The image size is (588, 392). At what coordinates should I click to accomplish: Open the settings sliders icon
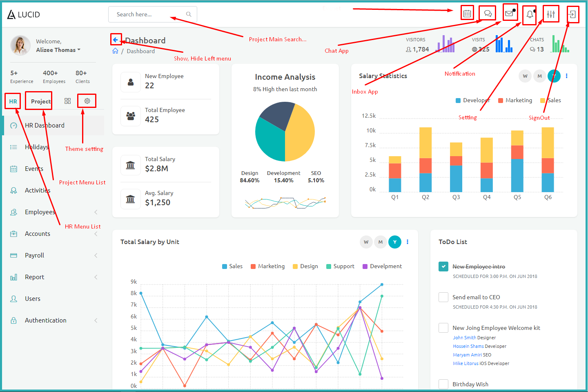tap(551, 14)
